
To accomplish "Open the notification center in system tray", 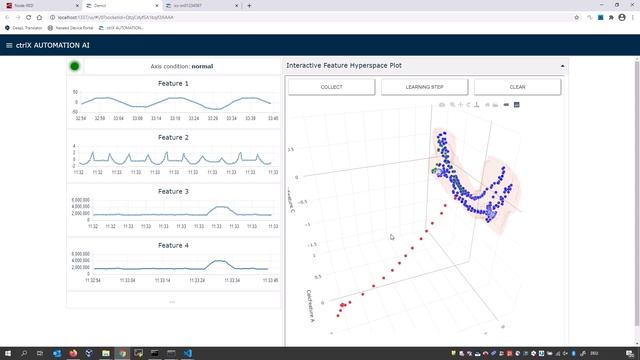I will click(x=630, y=353).
